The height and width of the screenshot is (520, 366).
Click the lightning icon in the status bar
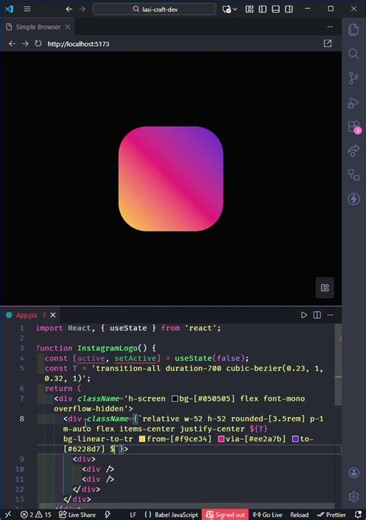pyautogui.click(x=108, y=515)
